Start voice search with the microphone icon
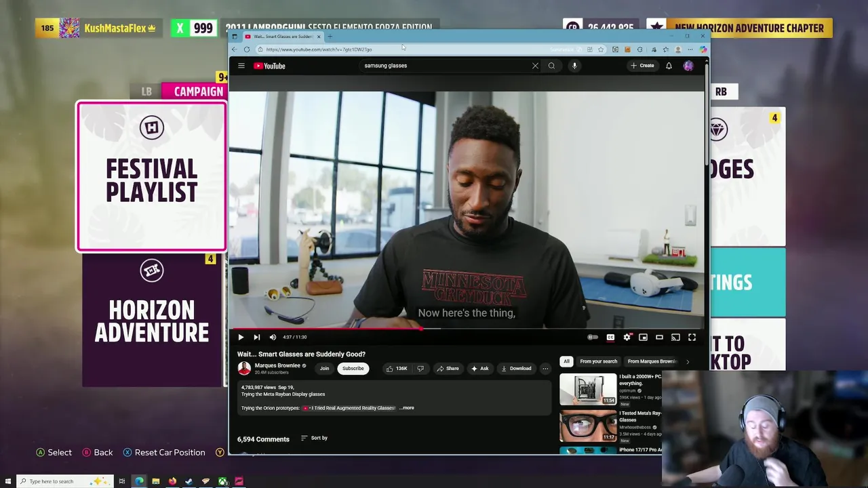 [574, 66]
